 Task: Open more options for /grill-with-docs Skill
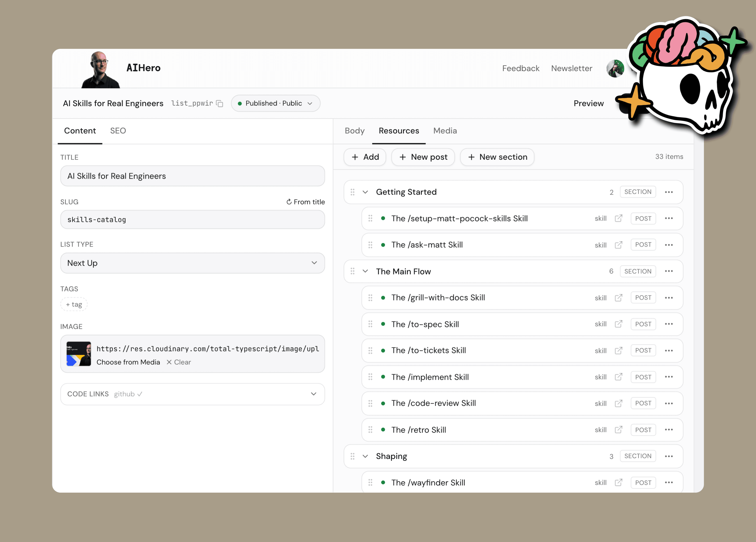(669, 298)
